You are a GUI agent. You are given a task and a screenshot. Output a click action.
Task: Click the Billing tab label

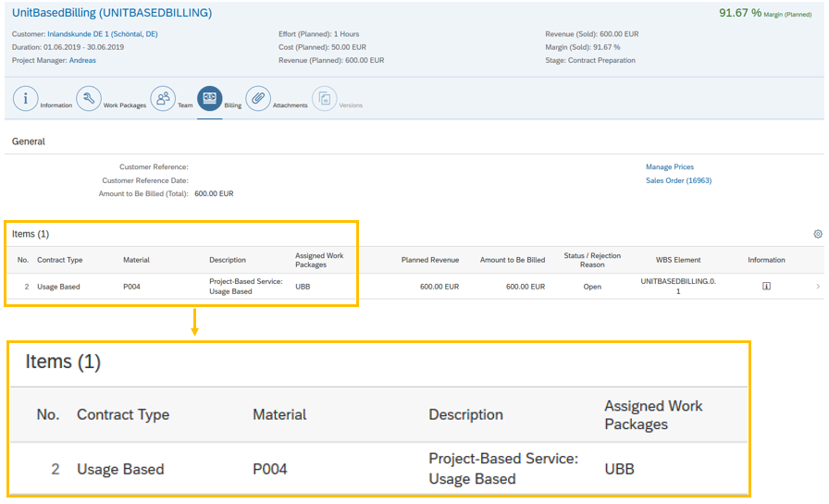click(x=232, y=105)
